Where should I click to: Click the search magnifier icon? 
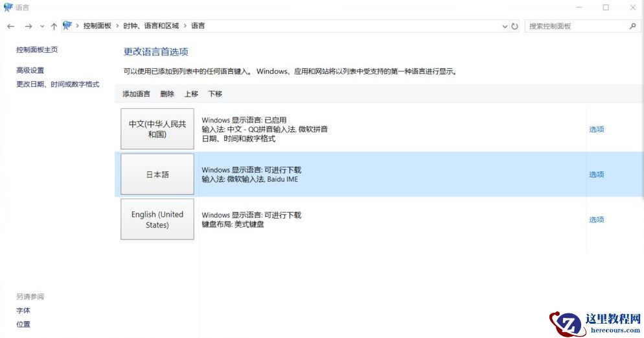click(x=632, y=26)
